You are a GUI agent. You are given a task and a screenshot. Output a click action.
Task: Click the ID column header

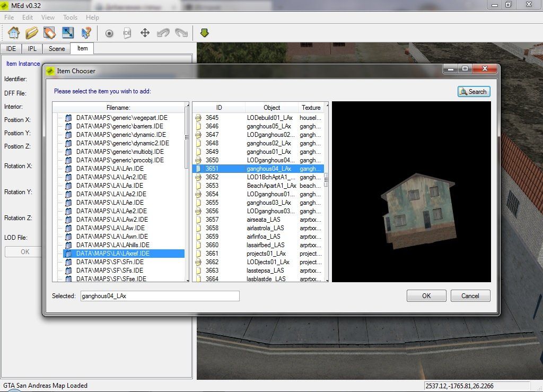click(x=219, y=108)
